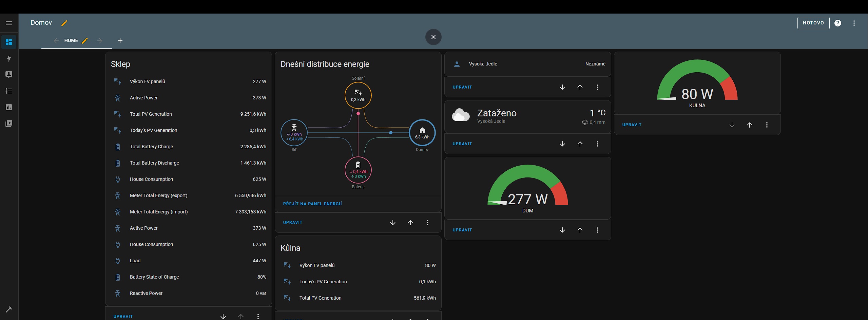Viewport: 868px width, 320px height.
Task: Close the round X button
Action: pos(433,37)
